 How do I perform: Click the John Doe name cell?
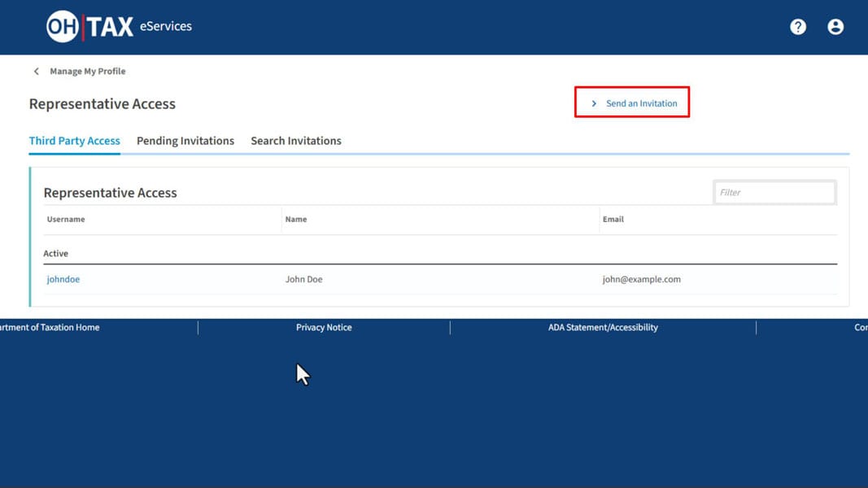pos(304,279)
